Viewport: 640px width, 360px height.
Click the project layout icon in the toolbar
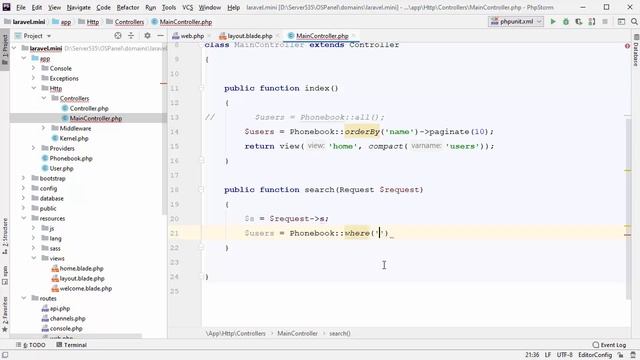pyautogui.click(x=621, y=22)
